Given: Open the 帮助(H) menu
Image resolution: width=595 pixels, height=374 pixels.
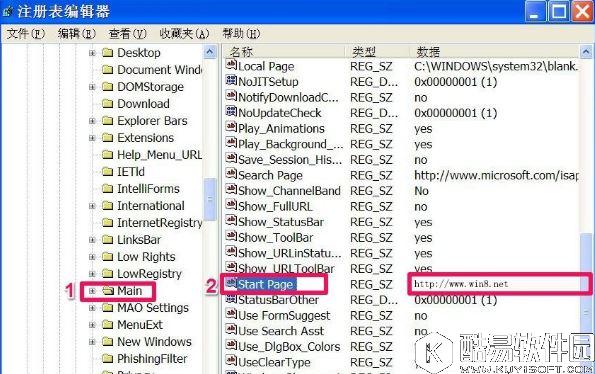Looking at the screenshot, I should (241, 34).
